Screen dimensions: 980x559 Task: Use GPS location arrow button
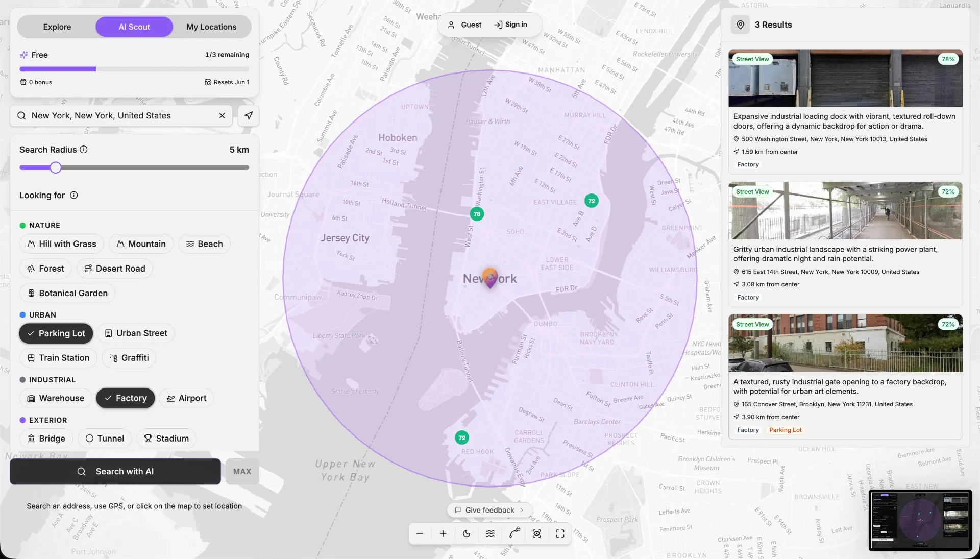[x=249, y=116]
